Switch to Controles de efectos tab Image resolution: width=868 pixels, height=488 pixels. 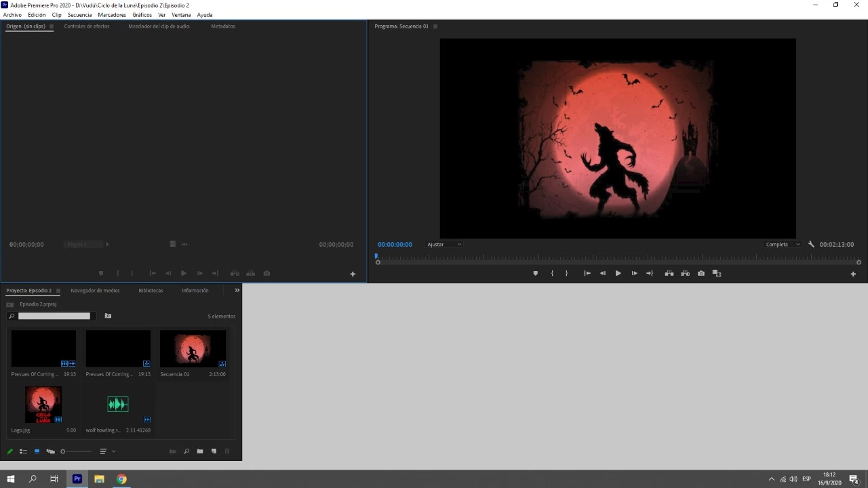point(87,26)
